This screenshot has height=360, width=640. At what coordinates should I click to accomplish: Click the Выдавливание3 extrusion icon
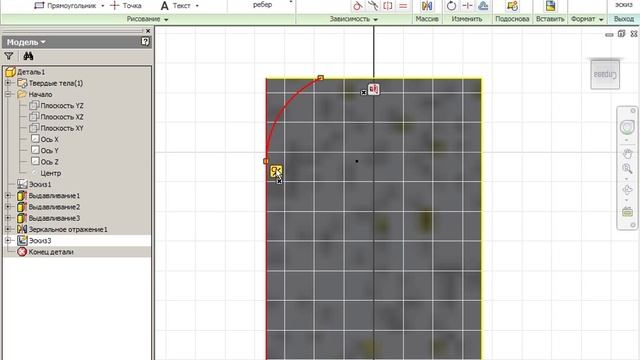(x=22, y=218)
